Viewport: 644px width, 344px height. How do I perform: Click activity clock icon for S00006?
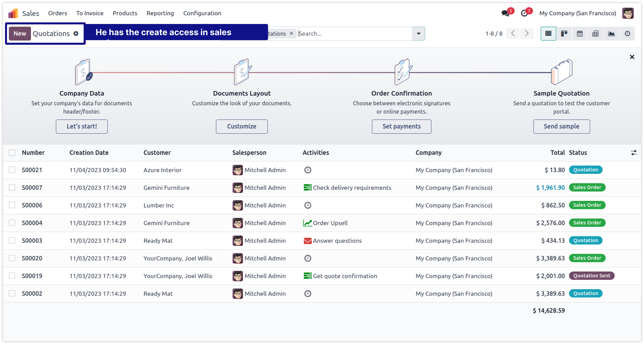point(308,205)
